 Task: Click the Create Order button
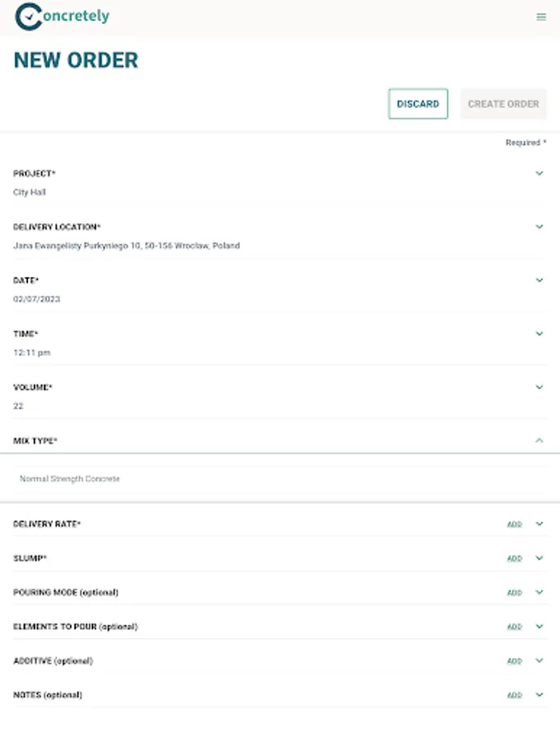coord(503,104)
